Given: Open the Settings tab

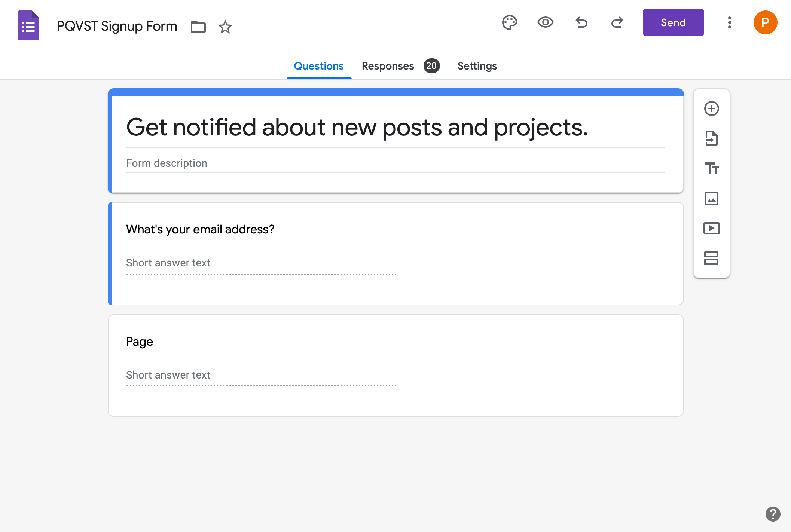Looking at the screenshot, I should [477, 66].
